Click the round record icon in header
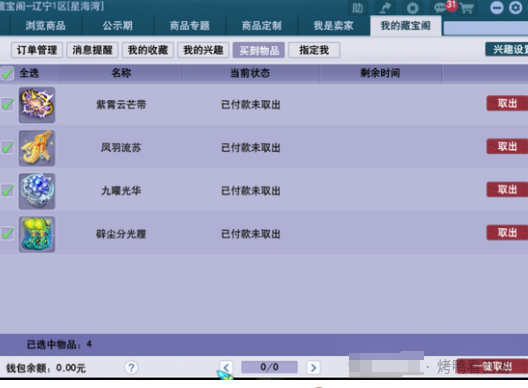The height and width of the screenshot is (388, 528). [x=412, y=8]
